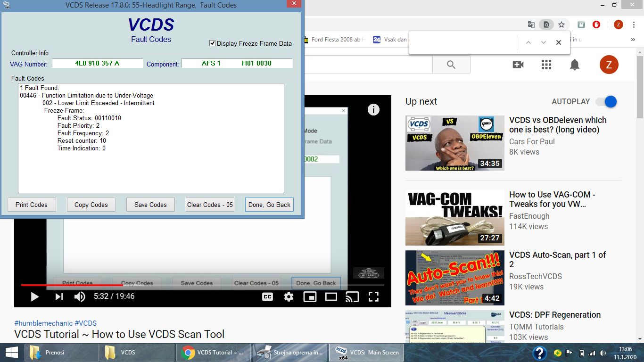The image size is (644, 362).
Task: Go to the next find result
Action: pyautogui.click(x=544, y=42)
